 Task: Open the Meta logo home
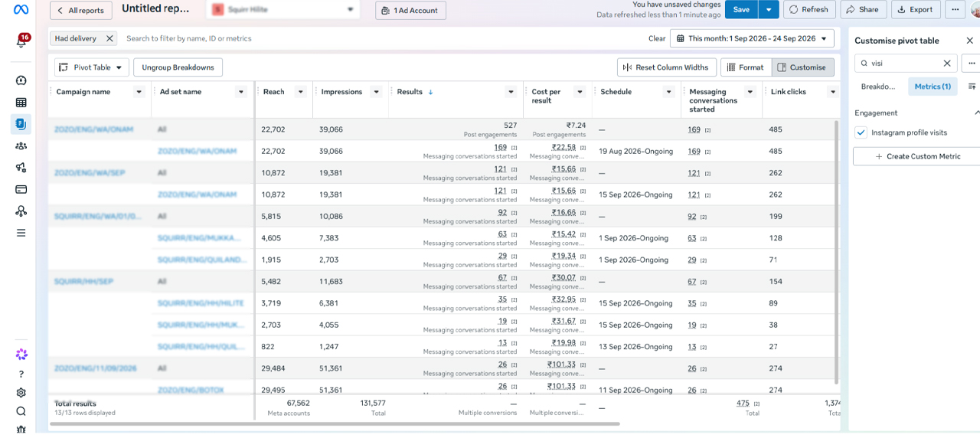(x=21, y=9)
